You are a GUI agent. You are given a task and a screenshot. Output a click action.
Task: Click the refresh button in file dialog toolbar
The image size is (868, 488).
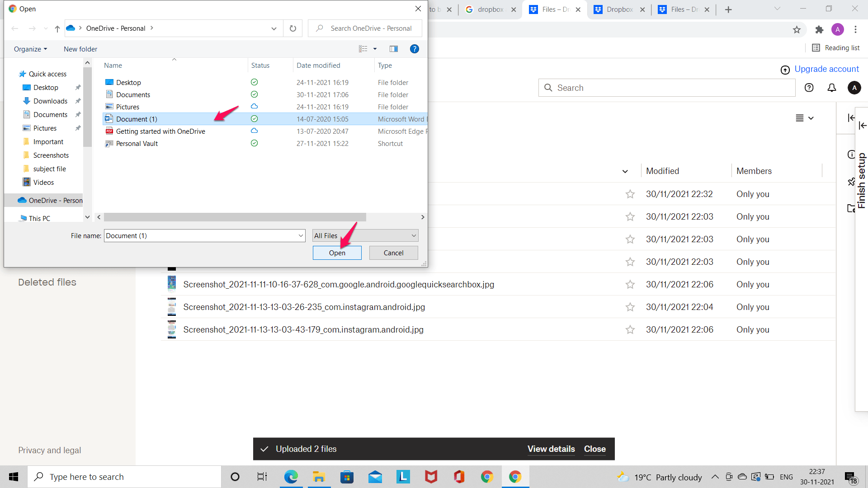click(293, 28)
